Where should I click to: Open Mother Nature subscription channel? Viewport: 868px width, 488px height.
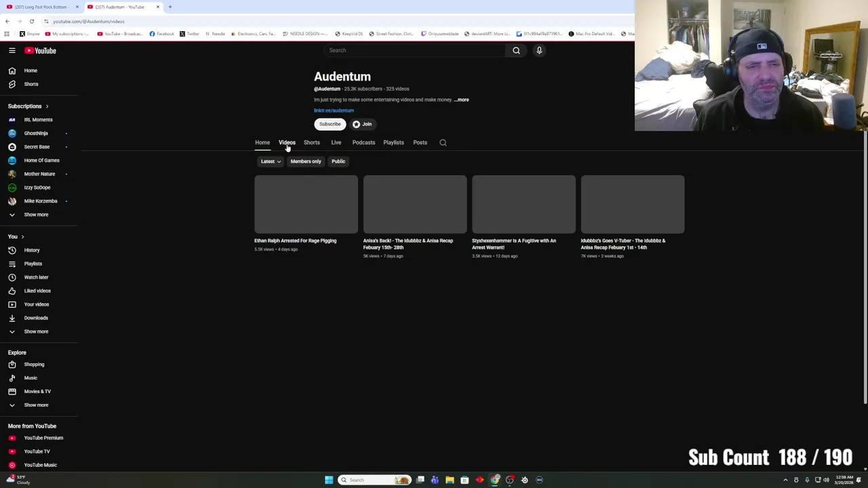[x=39, y=174]
